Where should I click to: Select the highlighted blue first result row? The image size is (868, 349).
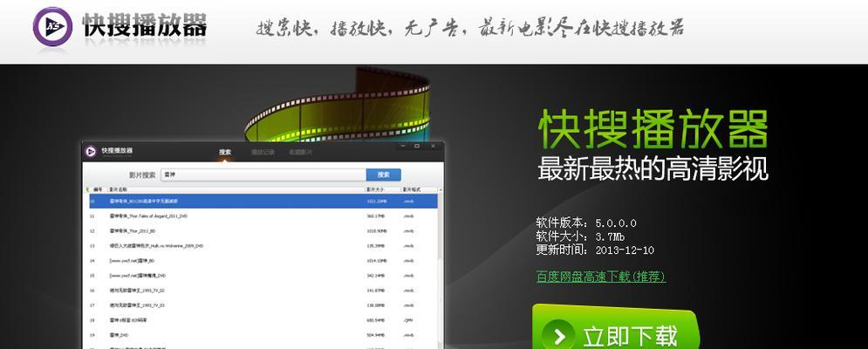pyautogui.click(x=263, y=201)
